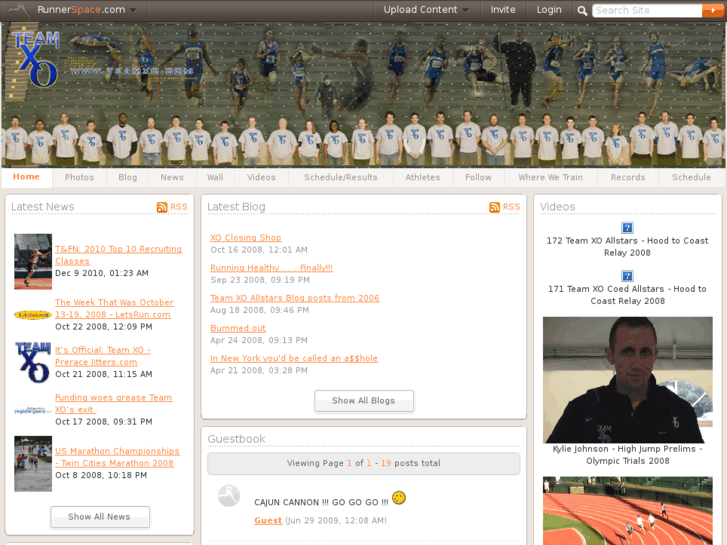Click Team XO logo thumbnail in news list

tap(33, 362)
